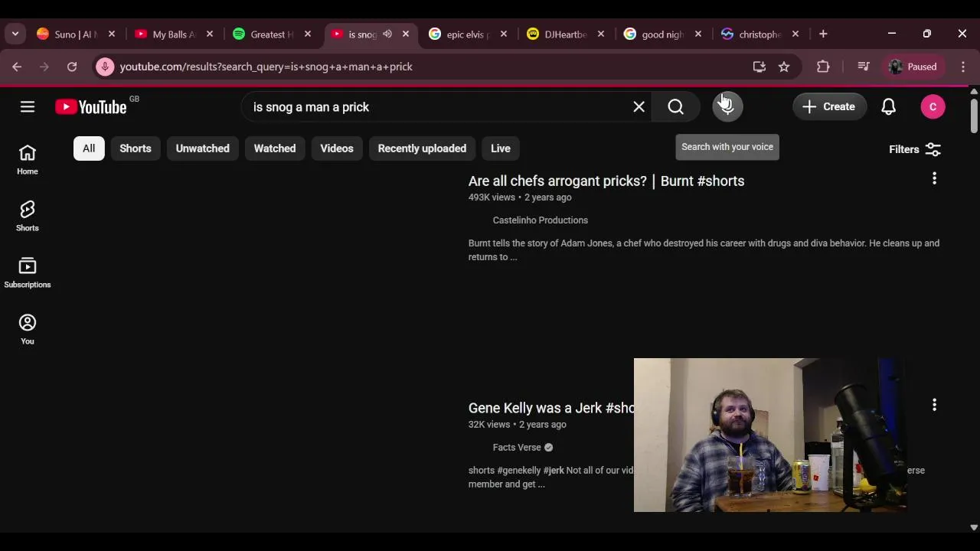Select the Unwatched filter chip
Image resolution: width=980 pixels, height=551 pixels.
click(x=202, y=148)
